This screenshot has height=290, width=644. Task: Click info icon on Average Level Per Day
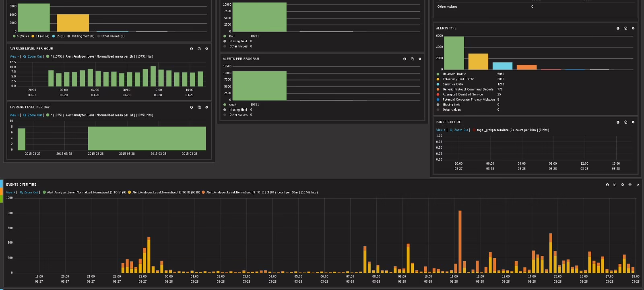(191, 108)
